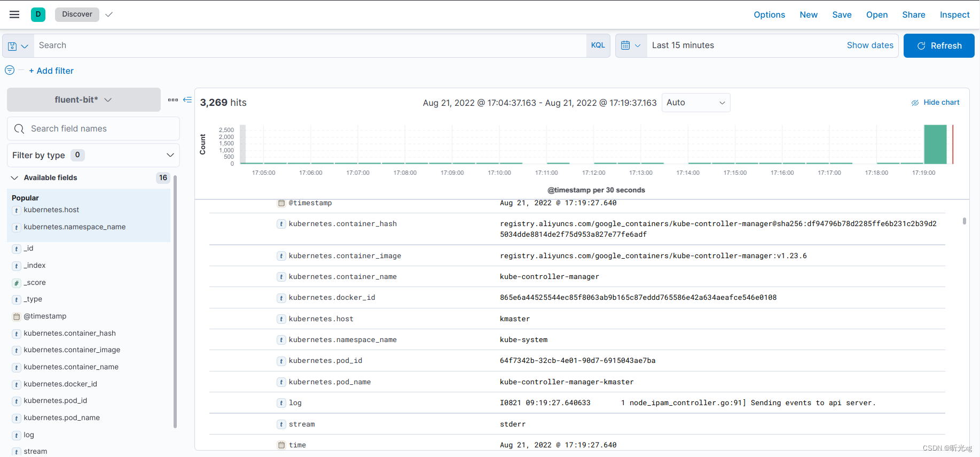The height and width of the screenshot is (457, 980).
Task: Click text icon in kubernetes.pod_name document row
Action: tap(281, 382)
